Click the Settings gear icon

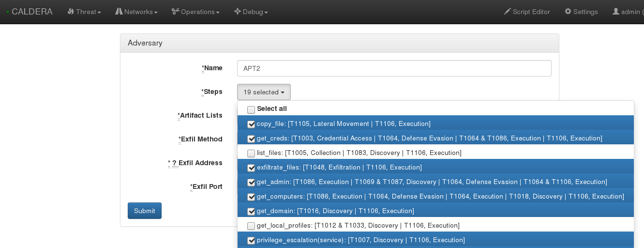click(x=568, y=11)
